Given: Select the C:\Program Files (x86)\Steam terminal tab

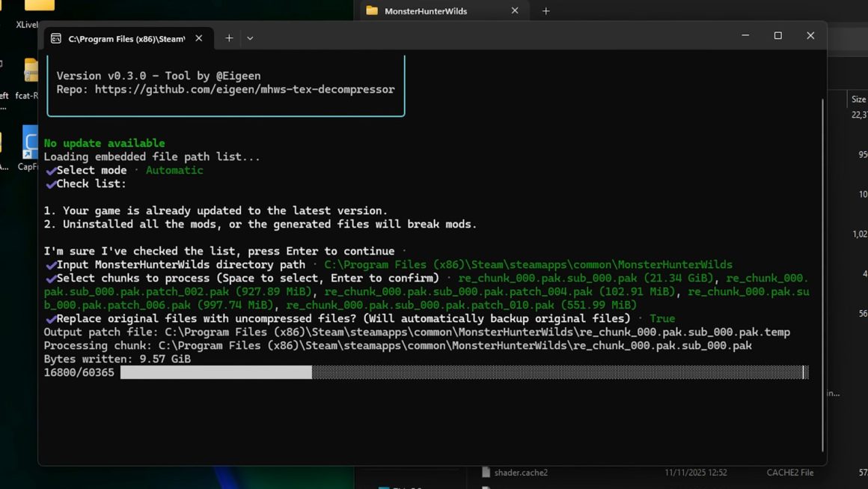Looking at the screenshot, I should pos(126,39).
